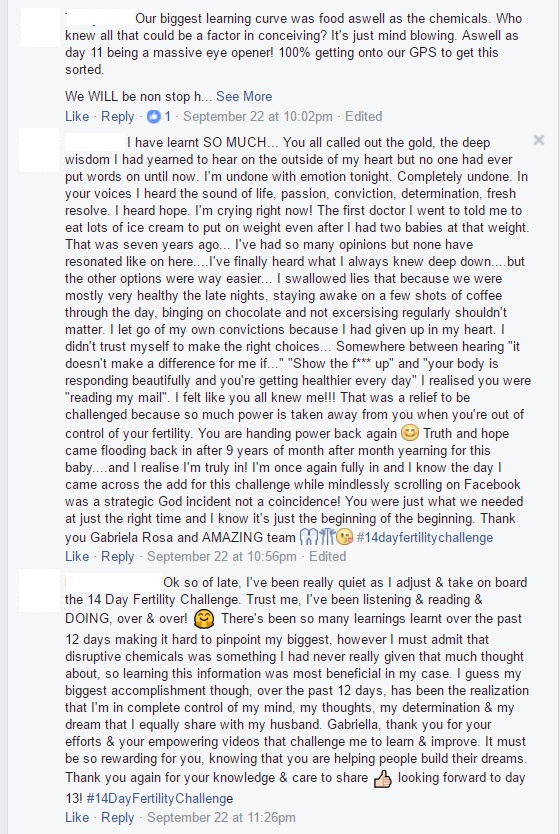Like the comment posted at 10:56pm
560x834 pixels.
point(77,556)
